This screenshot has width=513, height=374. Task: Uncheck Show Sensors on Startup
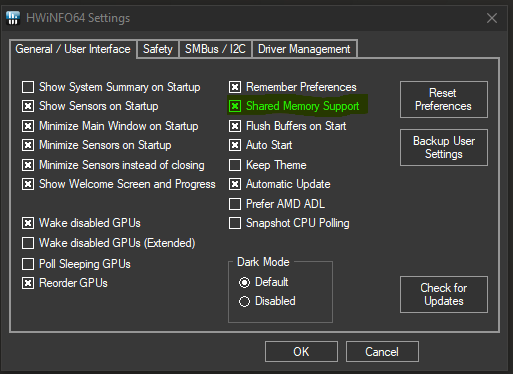click(x=28, y=106)
